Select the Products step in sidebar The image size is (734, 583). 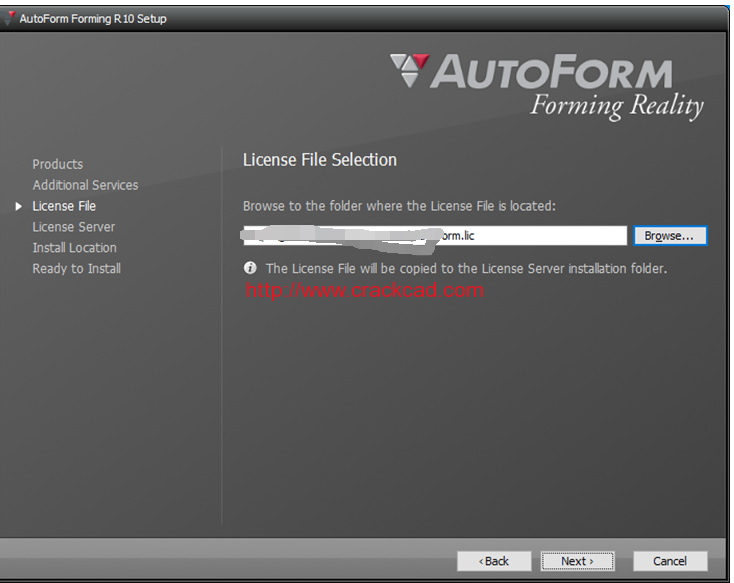pos(58,164)
